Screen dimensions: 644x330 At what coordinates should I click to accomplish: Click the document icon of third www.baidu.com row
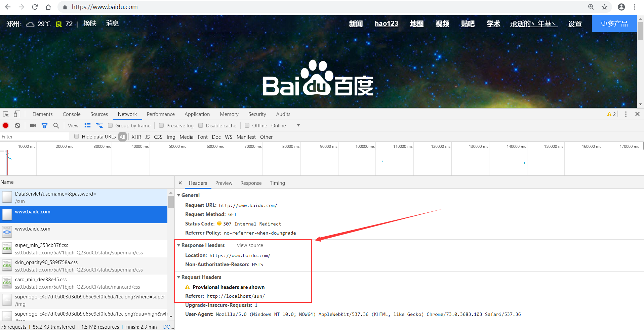(x=7, y=232)
